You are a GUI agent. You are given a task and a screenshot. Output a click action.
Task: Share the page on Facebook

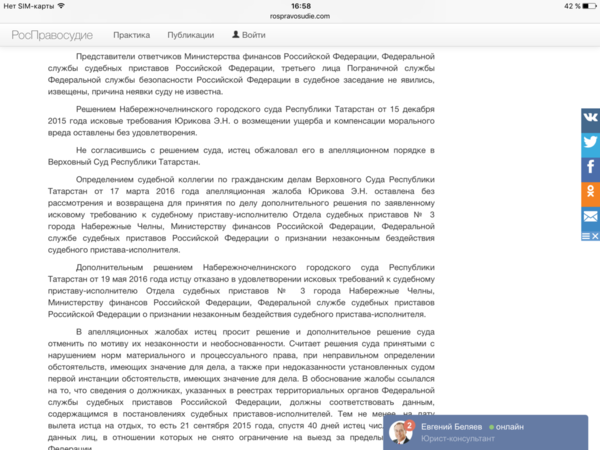590,167
